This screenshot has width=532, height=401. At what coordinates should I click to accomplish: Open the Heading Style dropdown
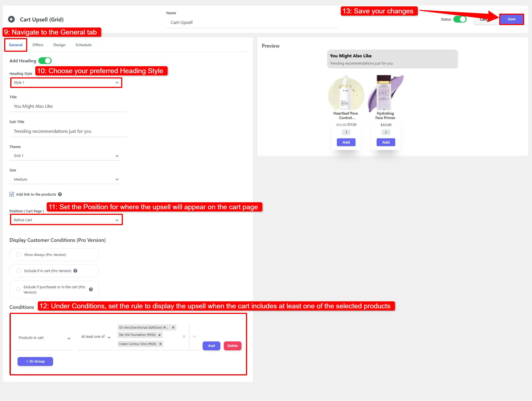(66, 83)
